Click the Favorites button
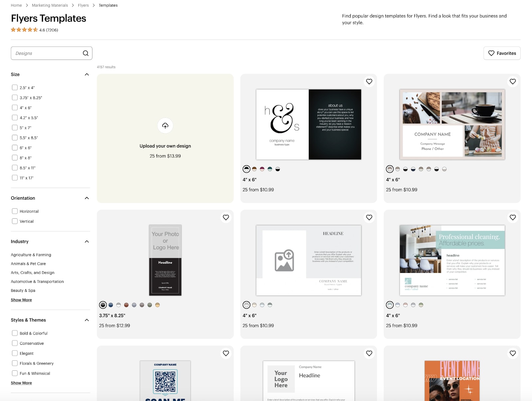 [x=502, y=53]
